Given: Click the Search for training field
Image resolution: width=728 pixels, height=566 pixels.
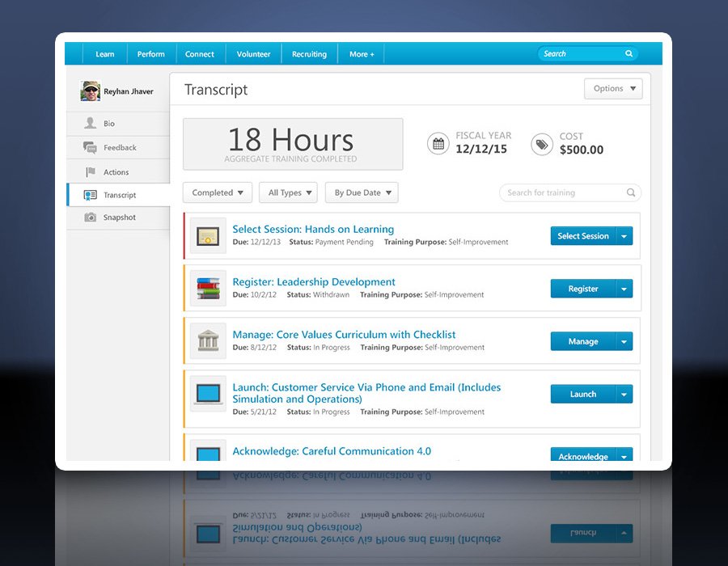Looking at the screenshot, I should point(570,192).
